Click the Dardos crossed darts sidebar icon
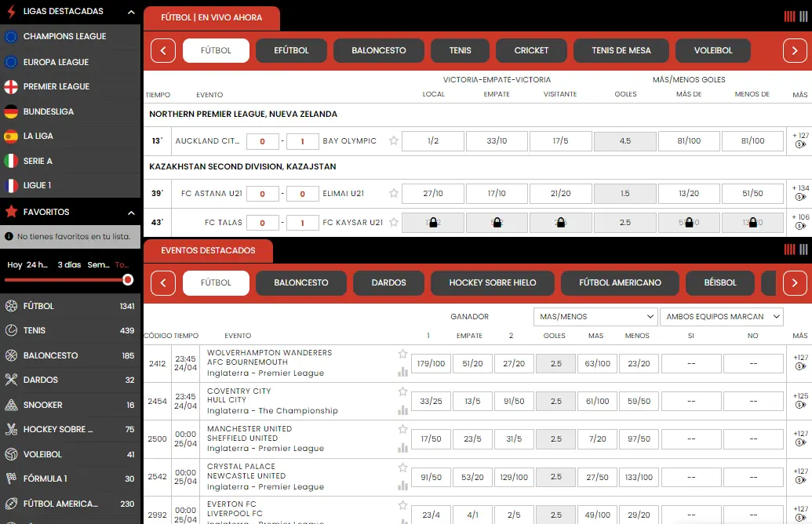This screenshot has height=524, width=812. coord(11,380)
